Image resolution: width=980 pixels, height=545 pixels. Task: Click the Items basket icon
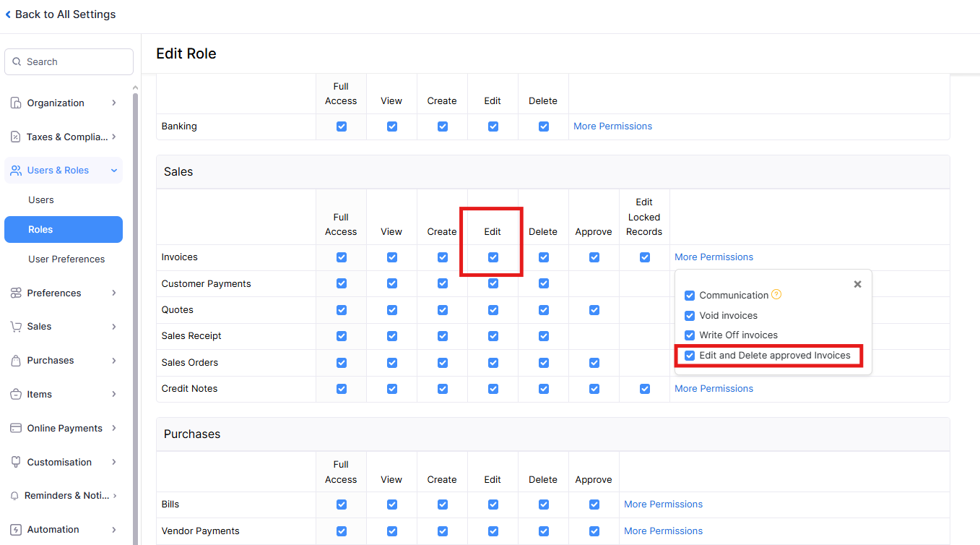point(16,394)
